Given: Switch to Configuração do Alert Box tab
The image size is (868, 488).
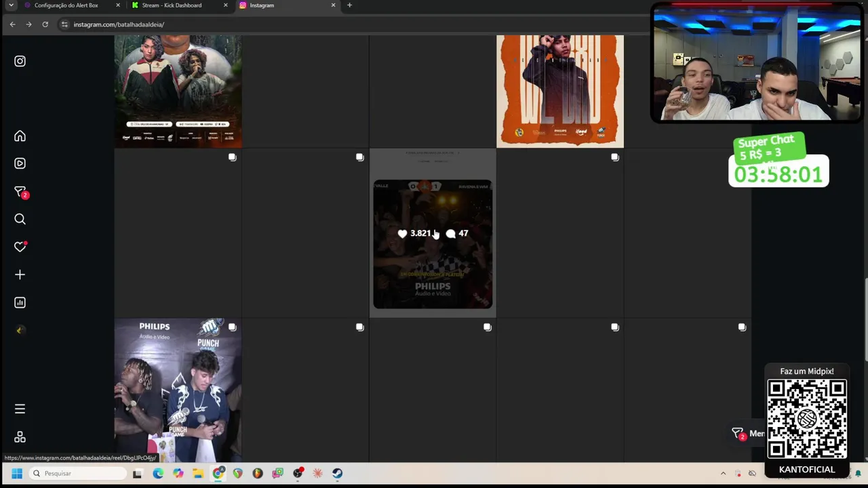Looking at the screenshot, I should 66,5.
